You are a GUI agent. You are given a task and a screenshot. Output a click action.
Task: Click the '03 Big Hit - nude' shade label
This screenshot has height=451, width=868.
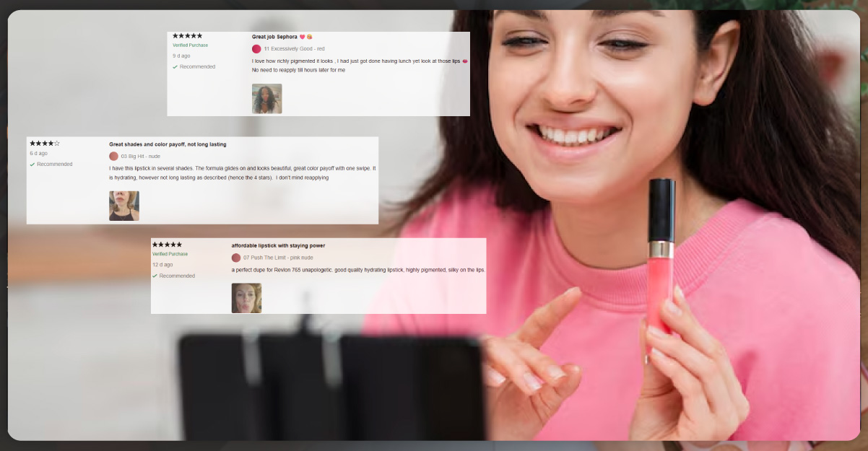pyautogui.click(x=140, y=156)
